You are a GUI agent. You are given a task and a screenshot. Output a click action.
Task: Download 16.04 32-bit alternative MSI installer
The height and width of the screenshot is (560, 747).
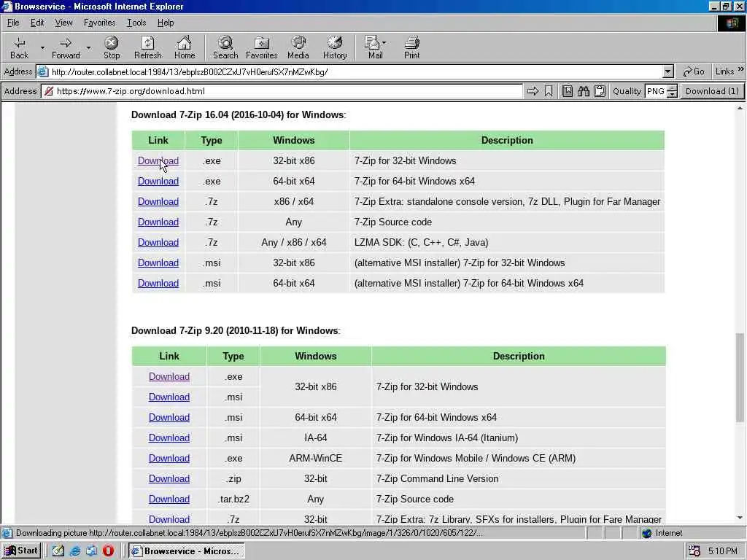158,263
